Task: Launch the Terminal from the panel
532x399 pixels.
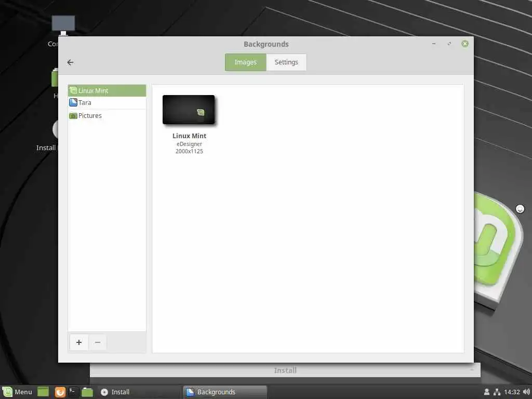Action: 74,392
